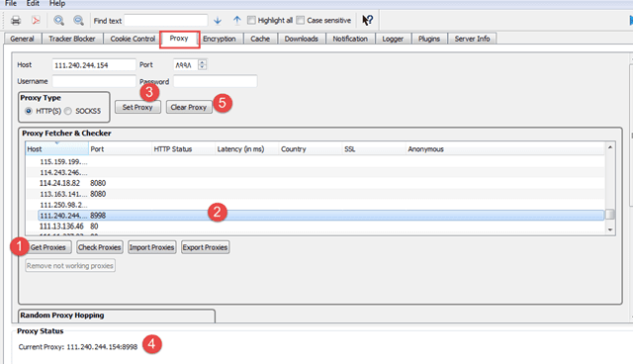Click the Print icon in toolbar
This screenshot has width=633, height=364.
tap(16, 20)
